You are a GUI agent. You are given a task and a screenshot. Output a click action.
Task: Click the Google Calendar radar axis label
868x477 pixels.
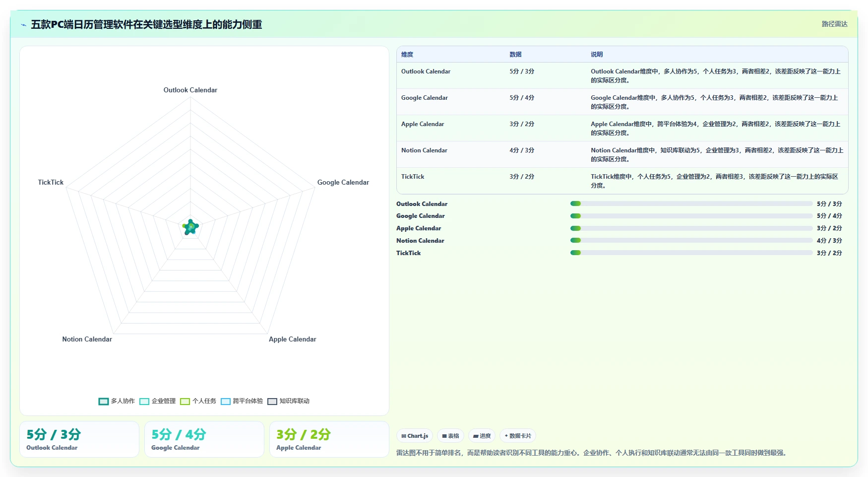click(x=343, y=182)
